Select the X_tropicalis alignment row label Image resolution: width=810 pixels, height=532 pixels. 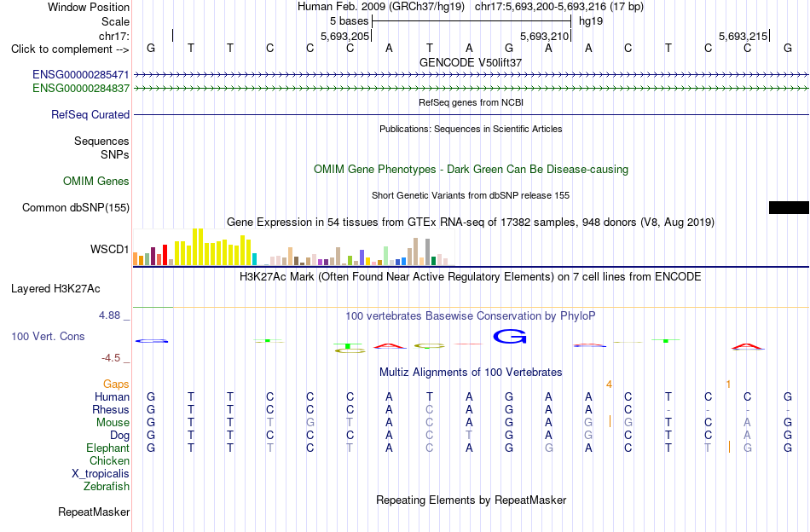(x=101, y=474)
